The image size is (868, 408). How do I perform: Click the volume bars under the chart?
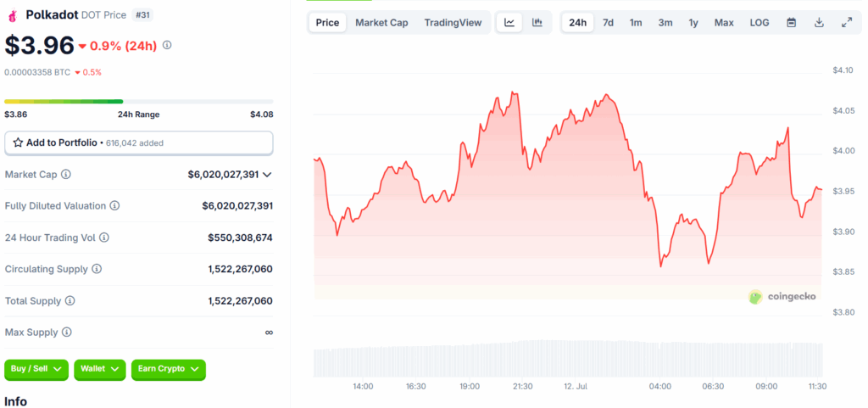click(x=568, y=359)
